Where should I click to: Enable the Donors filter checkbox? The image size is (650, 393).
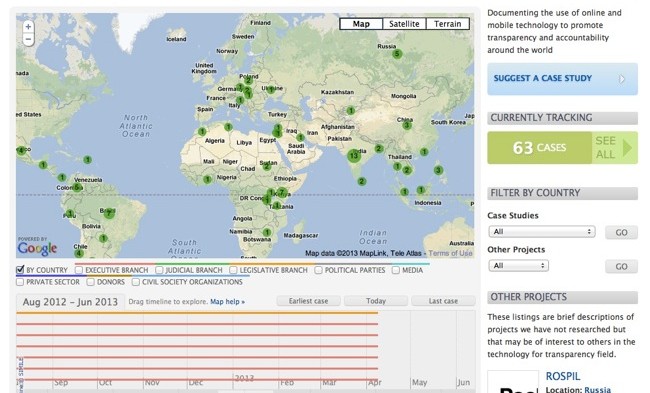90,282
